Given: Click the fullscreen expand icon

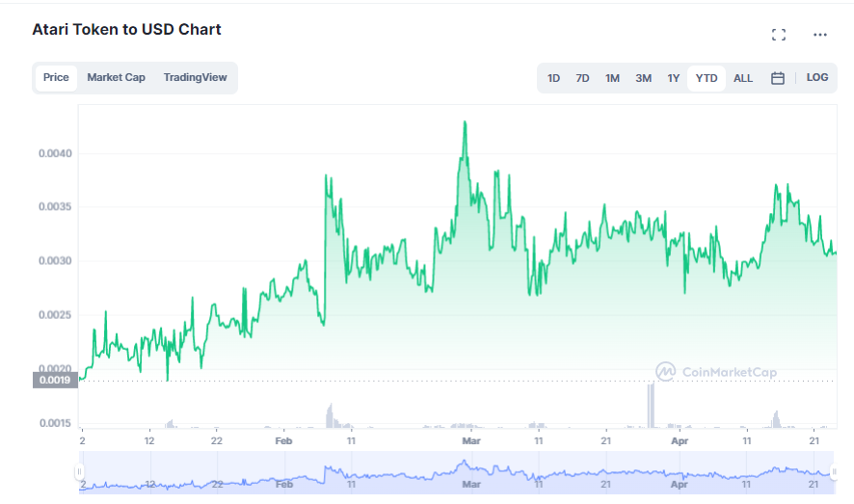Looking at the screenshot, I should point(779,35).
